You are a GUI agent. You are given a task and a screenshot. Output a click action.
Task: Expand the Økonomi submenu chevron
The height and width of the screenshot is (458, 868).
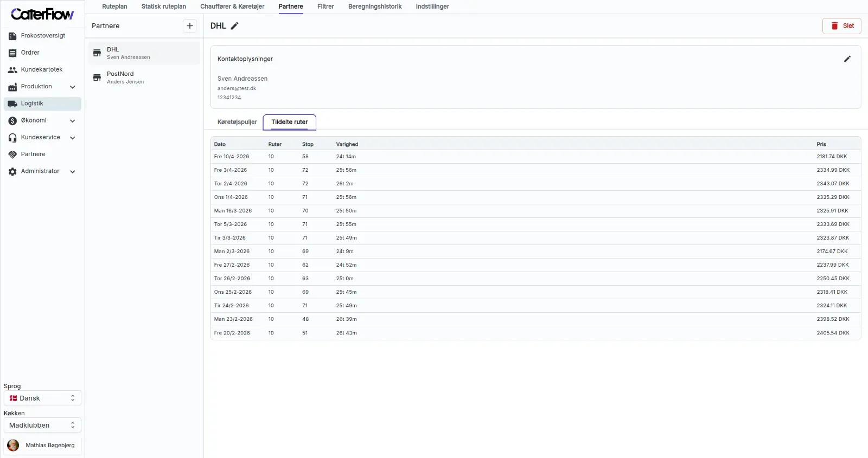(73, 121)
